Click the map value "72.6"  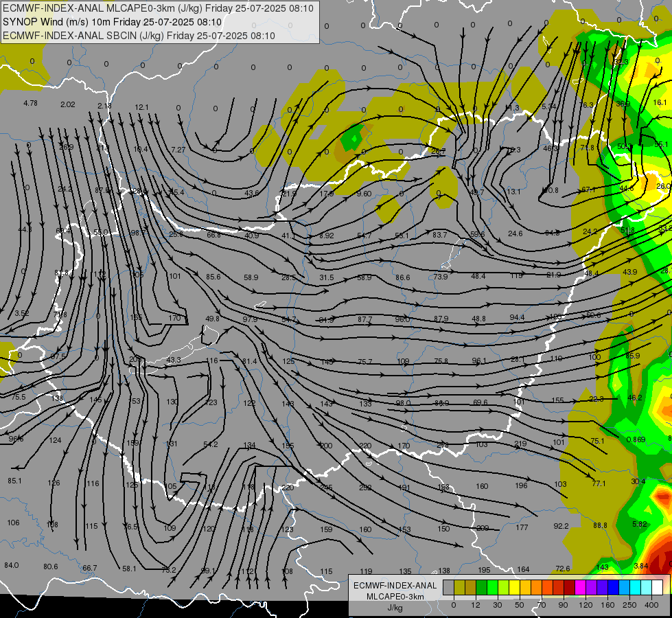point(563,569)
